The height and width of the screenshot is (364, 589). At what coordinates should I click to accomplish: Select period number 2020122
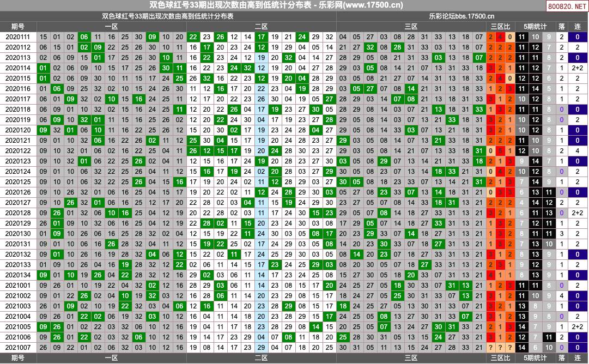18,150
